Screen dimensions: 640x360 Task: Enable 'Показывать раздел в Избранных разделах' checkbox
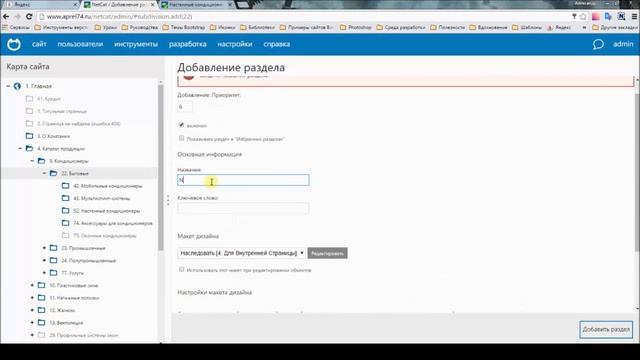(182, 138)
